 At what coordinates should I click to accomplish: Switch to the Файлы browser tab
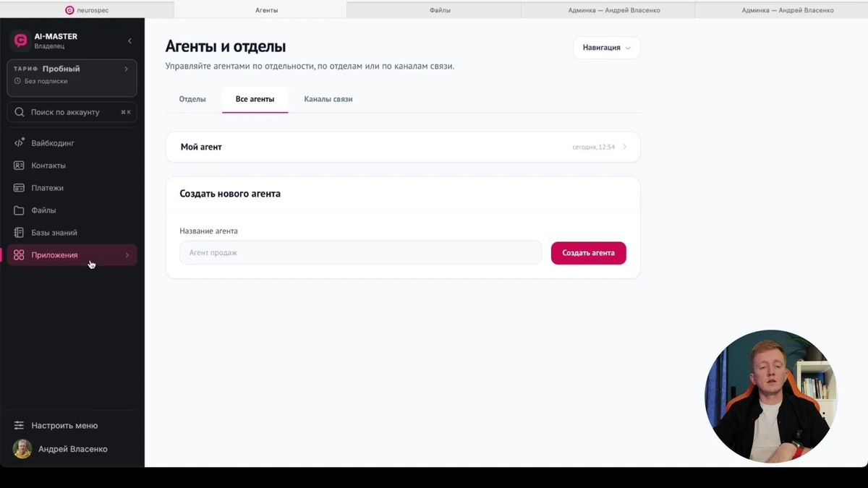tap(434, 10)
